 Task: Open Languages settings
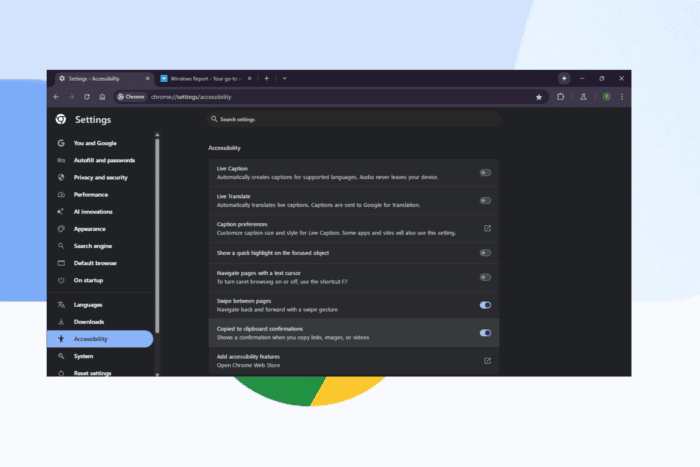click(100, 305)
